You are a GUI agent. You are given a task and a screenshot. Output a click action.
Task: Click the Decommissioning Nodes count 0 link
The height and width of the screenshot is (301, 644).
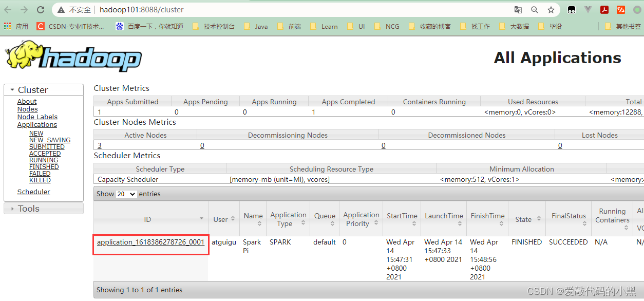[x=202, y=146]
